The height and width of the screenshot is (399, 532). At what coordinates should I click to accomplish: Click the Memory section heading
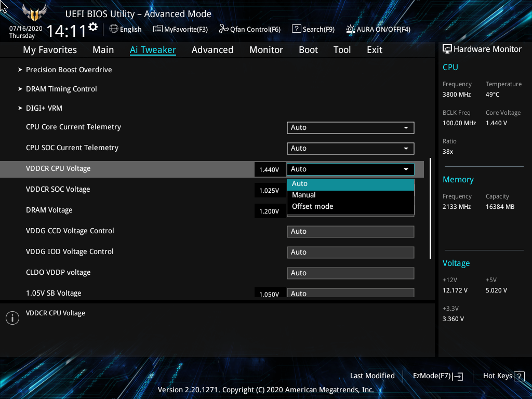tap(458, 179)
